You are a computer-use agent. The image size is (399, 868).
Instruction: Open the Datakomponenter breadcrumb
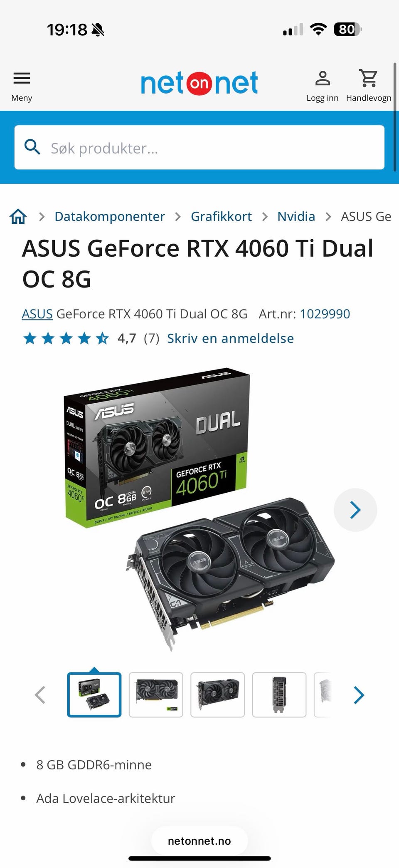click(x=110, y=216)
